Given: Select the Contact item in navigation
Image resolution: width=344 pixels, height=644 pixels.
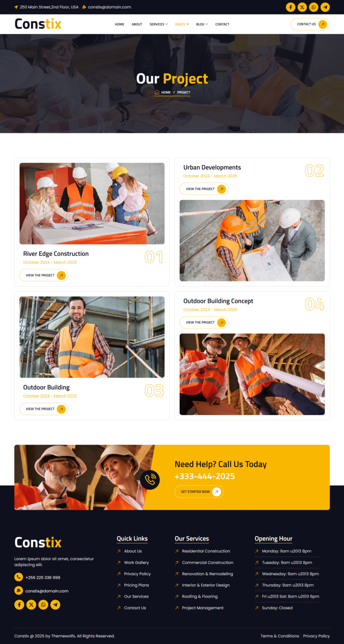Looking at the screenshot, I should 222,24.
